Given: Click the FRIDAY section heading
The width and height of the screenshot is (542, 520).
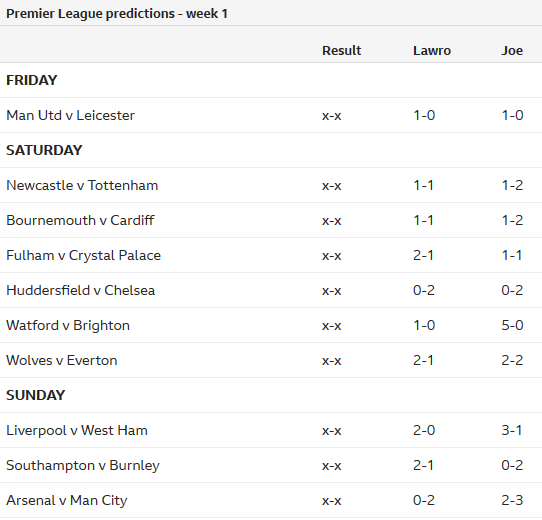Looking at the screenshot, I should 32,80.
